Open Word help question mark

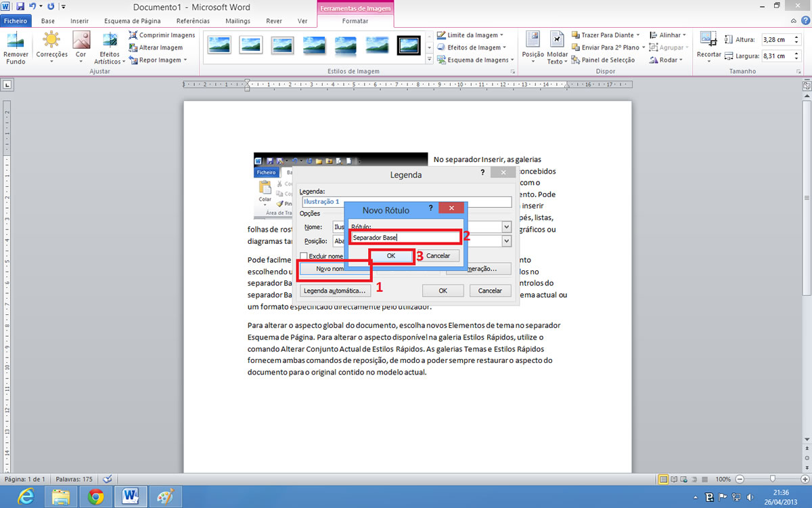pyautogui.click(x=805, y=21)
